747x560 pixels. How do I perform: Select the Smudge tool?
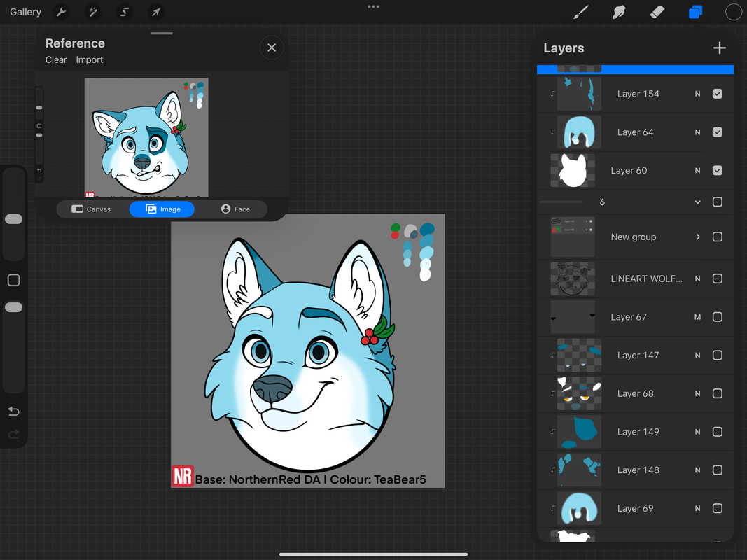click(x=618, y=12)
